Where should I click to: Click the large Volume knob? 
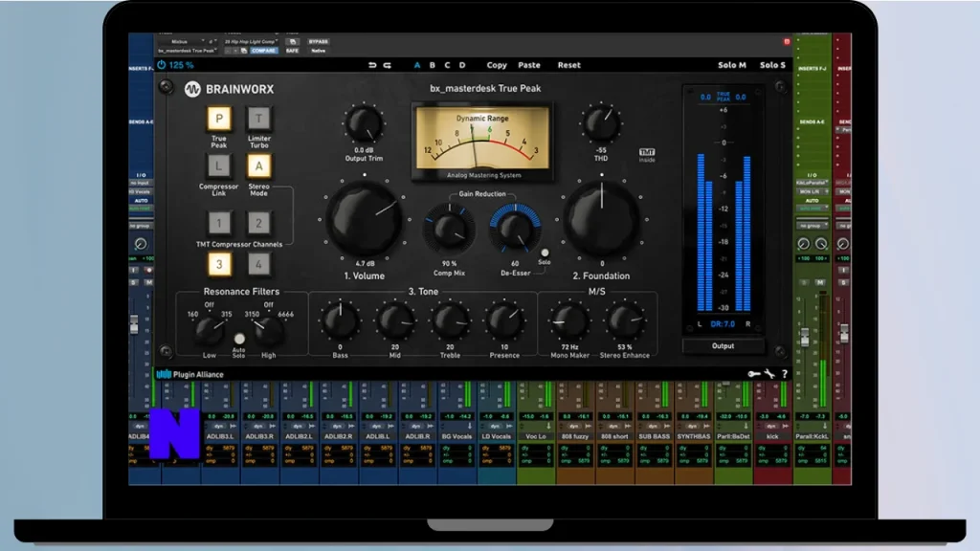point(365,219)
